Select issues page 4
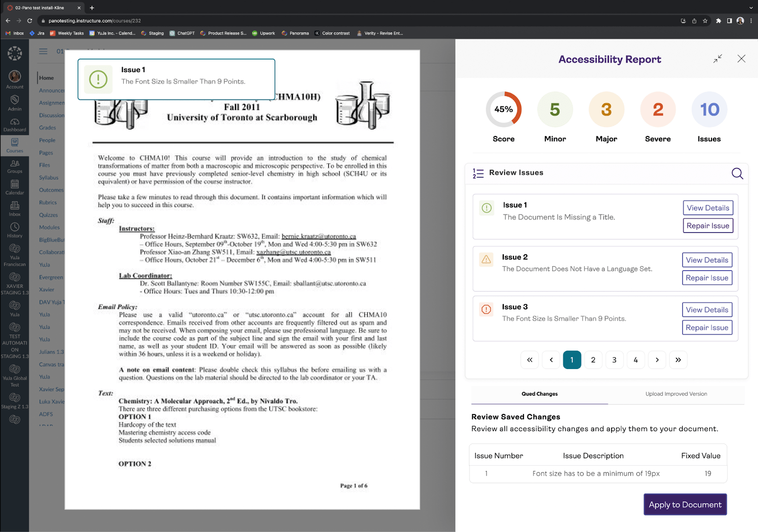758x532 pixels. coord(636,360)
